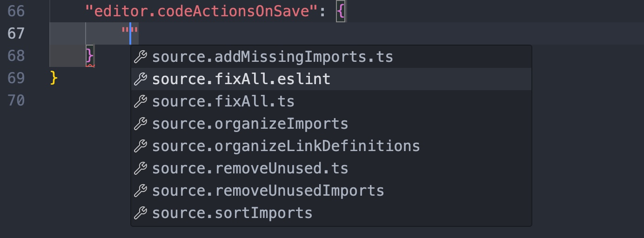Select source.organizeLinkDefinitions entry
The image size is (644, 238).
point(286,146)
